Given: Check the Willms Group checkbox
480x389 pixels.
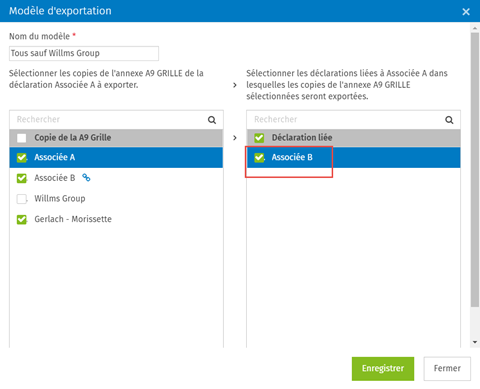Looking at the screenshot, I should [22, 199].
